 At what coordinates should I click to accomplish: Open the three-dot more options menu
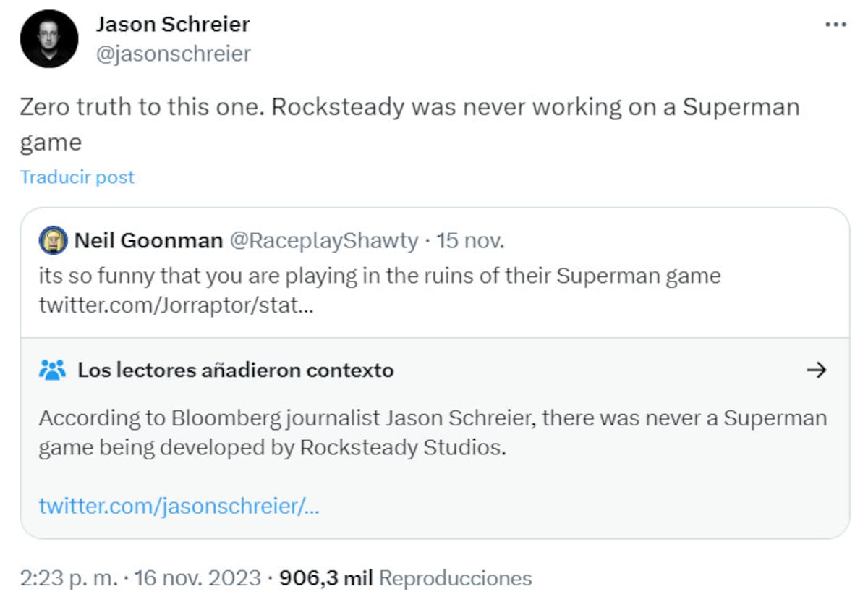(x=835, y=25)
